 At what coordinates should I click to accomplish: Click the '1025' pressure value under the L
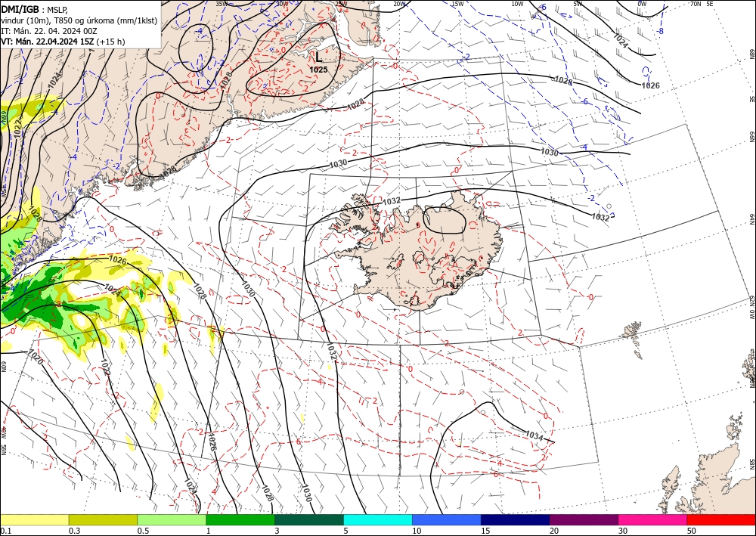click(x=318, y=70)
